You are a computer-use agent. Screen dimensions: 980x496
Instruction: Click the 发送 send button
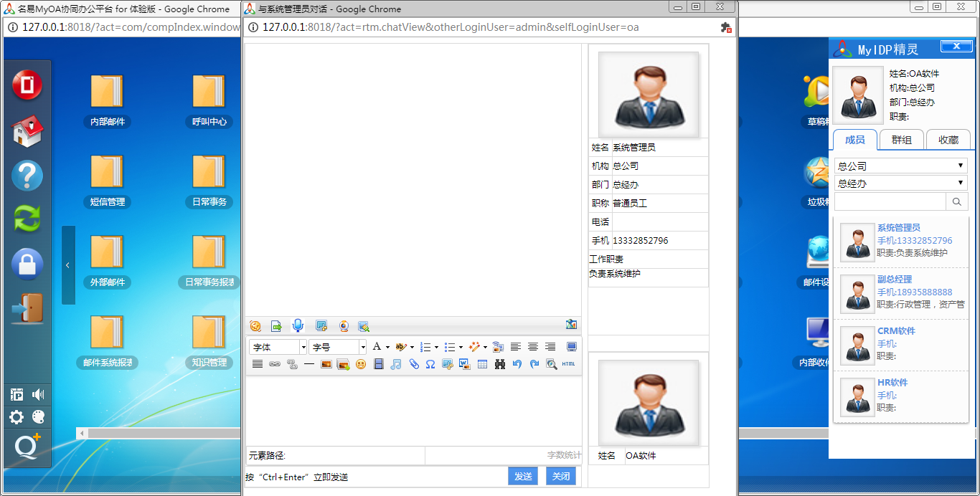[523, 477]
